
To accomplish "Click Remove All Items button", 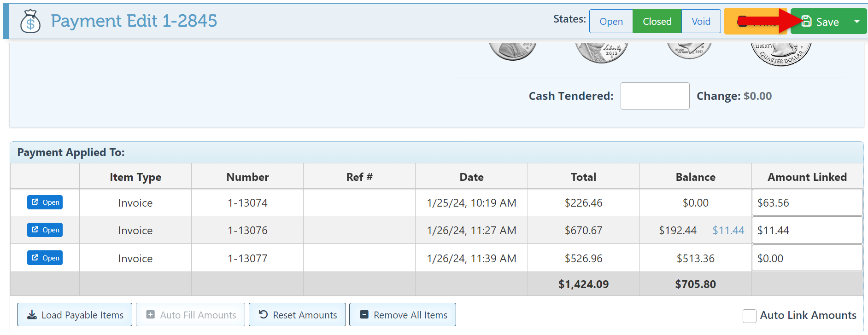I will click(x=403, y=315).
